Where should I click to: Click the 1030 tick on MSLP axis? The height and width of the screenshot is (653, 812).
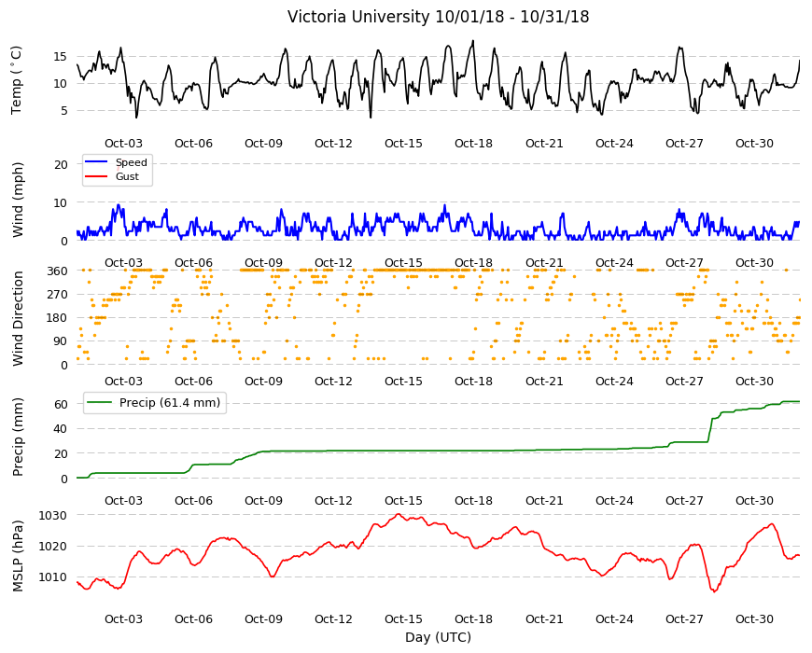click(53, 515)
